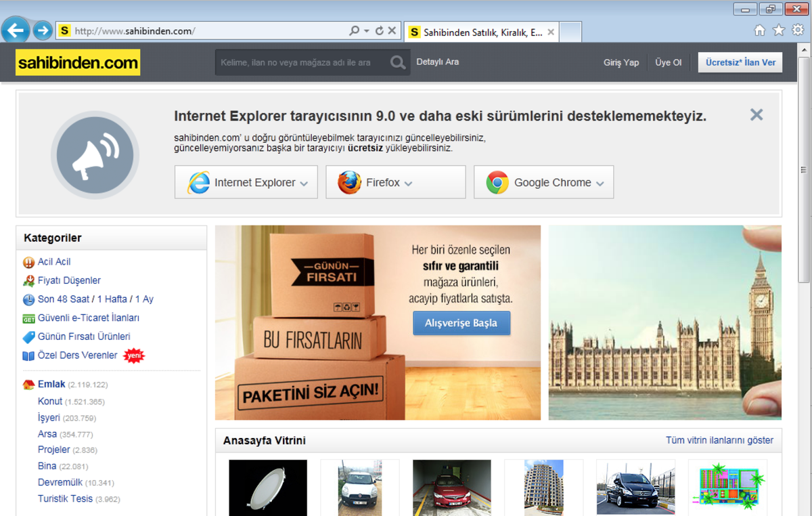
Task: Open the address bar dropdown arrow
Action: (367, 31)
